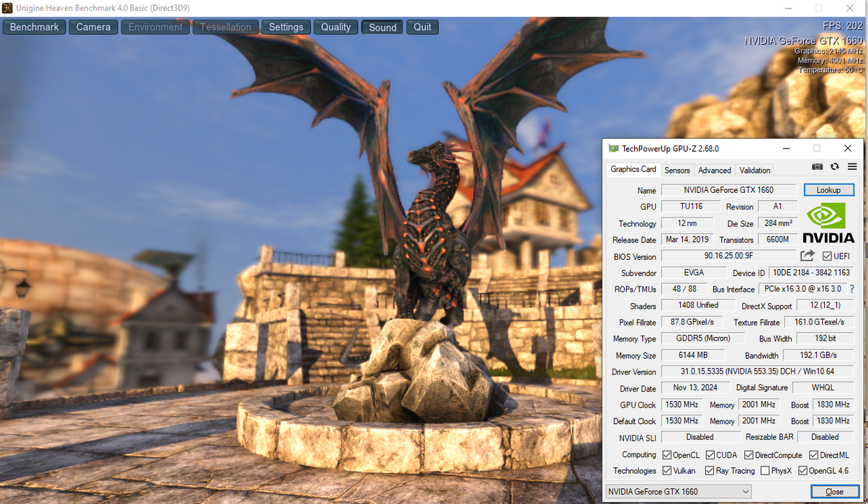Screen dimensions: 868x504
Task: Open the GPU-Z hamburger menu
Action: (x=852, y=167)
